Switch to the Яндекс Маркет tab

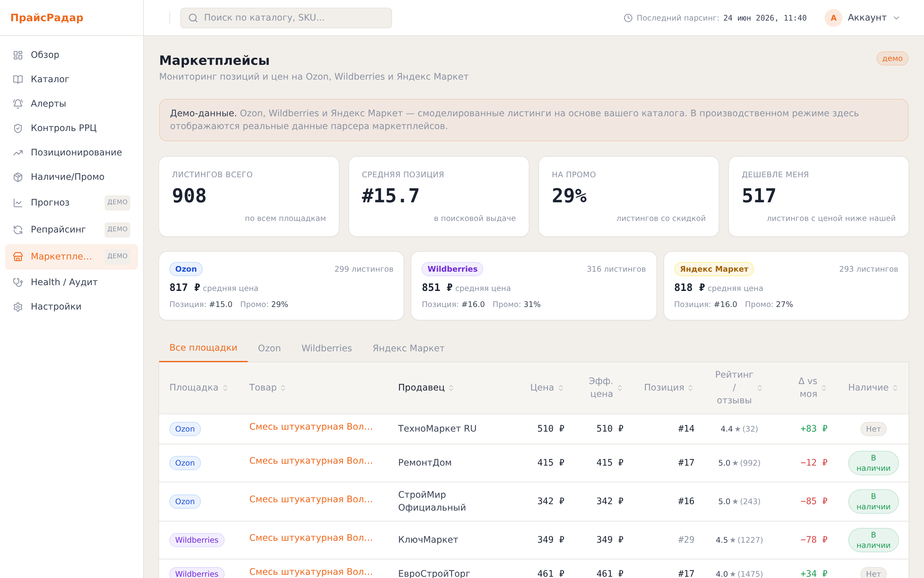point(408,348)
